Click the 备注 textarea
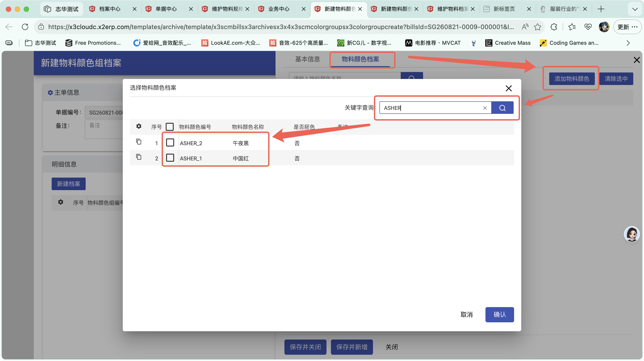The height and width of the screenshot is (361, 644). pyautogui.click(x=104, y=129)
